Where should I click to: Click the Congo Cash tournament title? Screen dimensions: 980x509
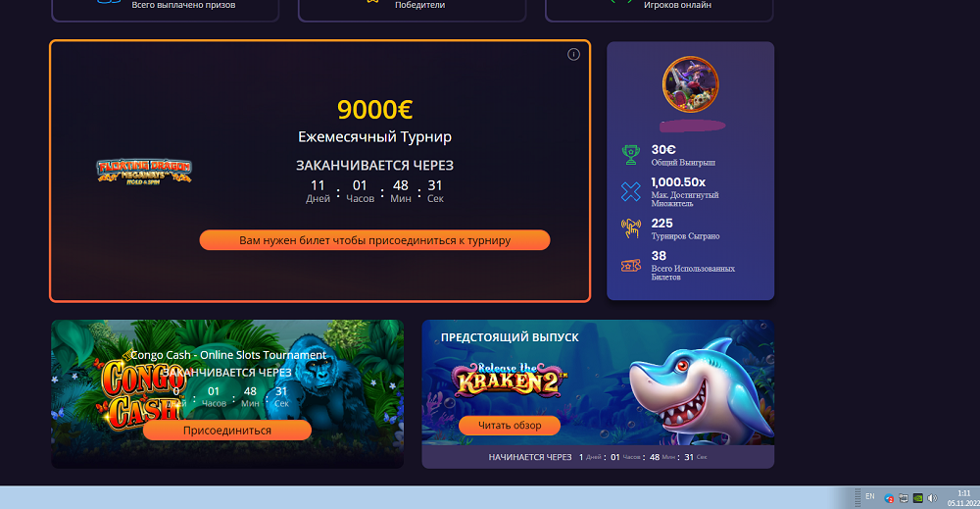click(x=228, y=355)
